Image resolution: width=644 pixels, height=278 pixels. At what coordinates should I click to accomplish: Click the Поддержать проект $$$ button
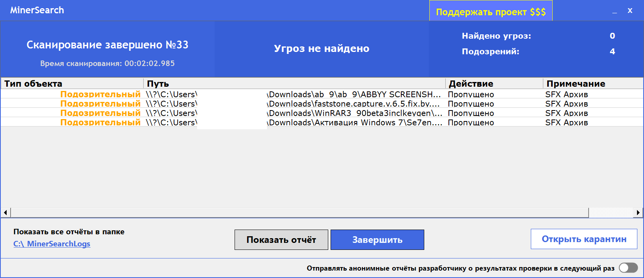491,12
